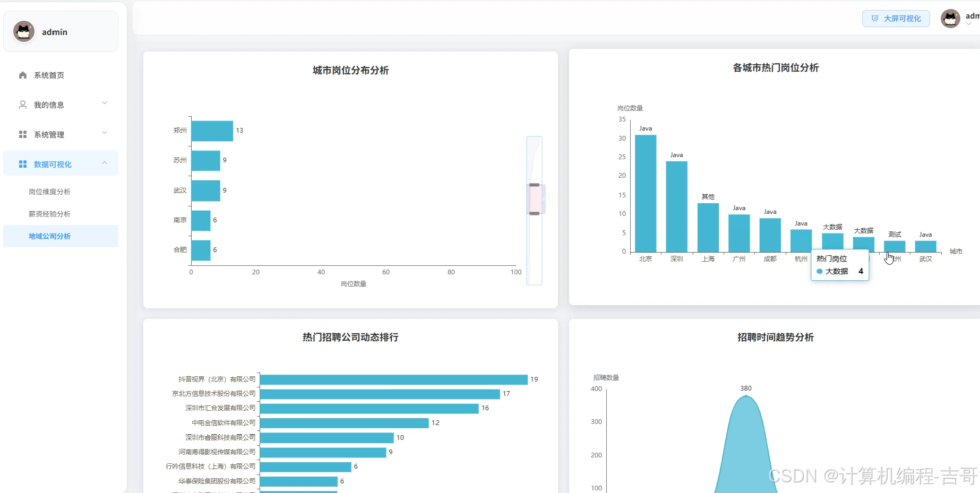This screenshot has width=980, height=493.
Task: Click the 热门招聘公司动态排行 title
Action: pos(350,337)
